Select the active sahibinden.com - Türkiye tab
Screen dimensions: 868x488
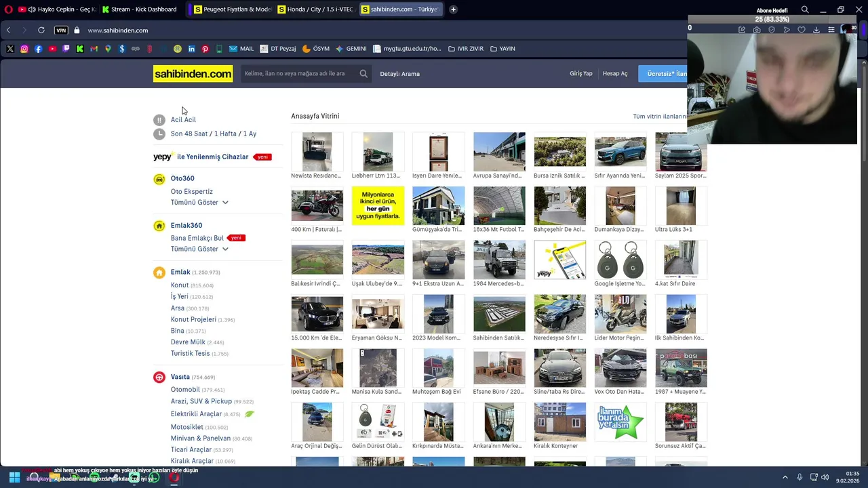click(x=401, y=9)
